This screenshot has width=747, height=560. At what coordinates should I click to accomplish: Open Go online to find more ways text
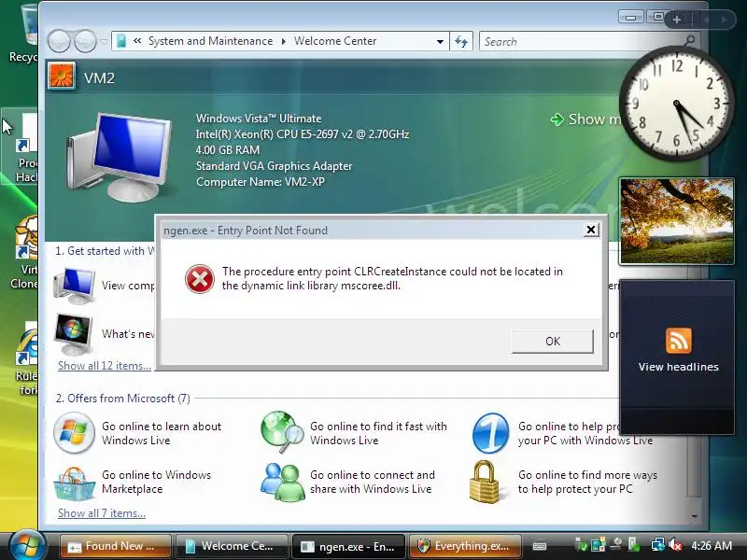[587, 482]
